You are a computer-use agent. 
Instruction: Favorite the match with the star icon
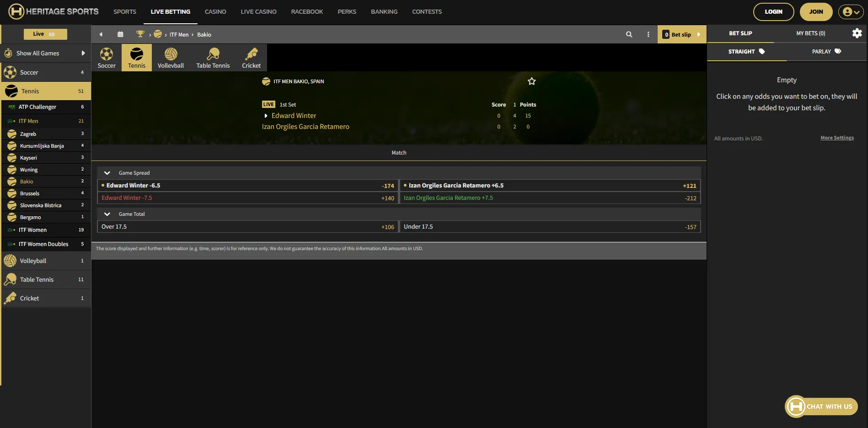[531, 81]
